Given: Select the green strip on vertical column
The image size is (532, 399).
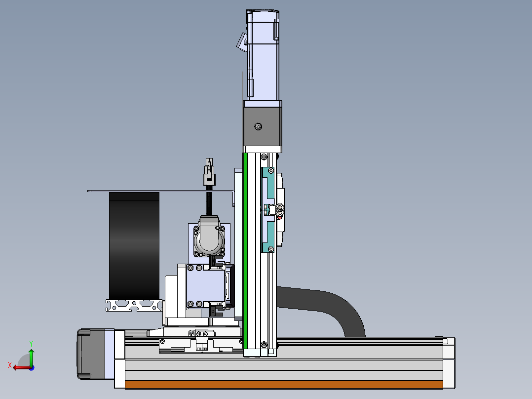Looking at the screenshot, I should click(245, 247).
